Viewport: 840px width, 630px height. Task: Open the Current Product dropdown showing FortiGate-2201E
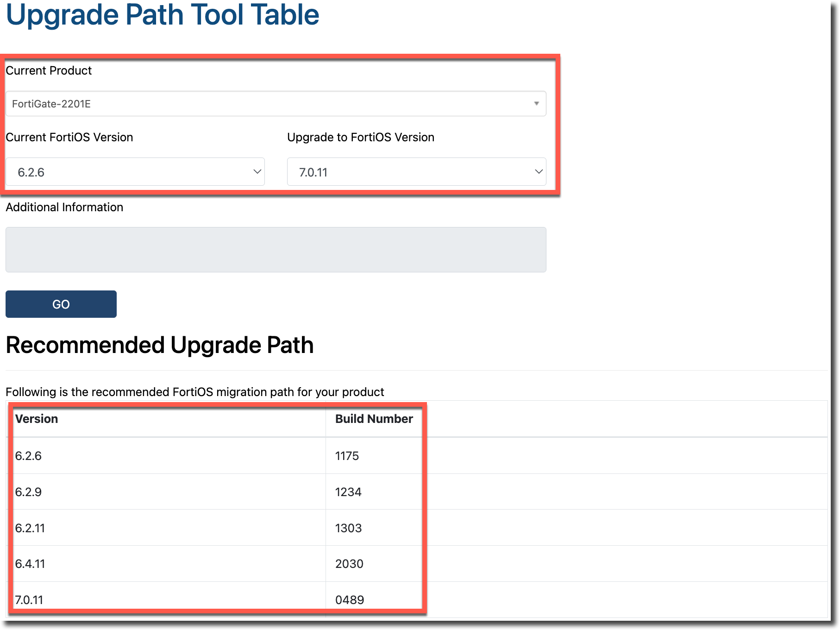tap(275, 104)
